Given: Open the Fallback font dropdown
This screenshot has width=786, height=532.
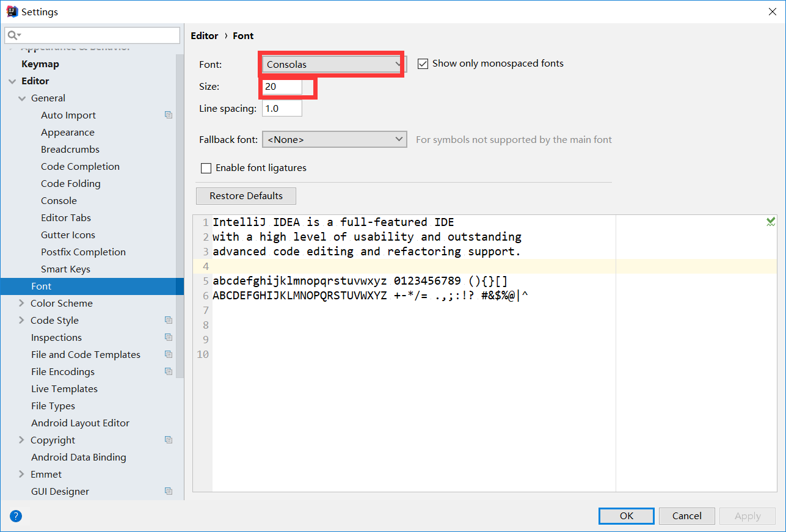Looking at the screenshot, I should pos(334,139).
